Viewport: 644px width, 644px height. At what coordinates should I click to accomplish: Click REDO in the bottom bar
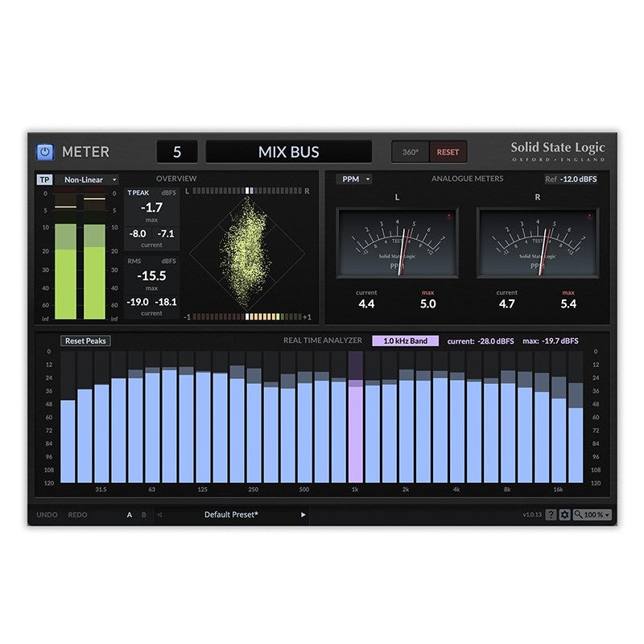coord(78,516)
